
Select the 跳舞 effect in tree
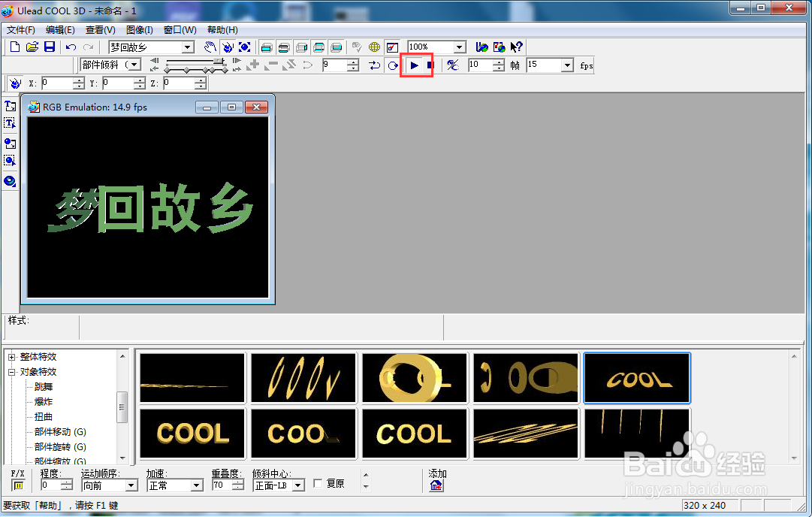click(x=44, y=387)
